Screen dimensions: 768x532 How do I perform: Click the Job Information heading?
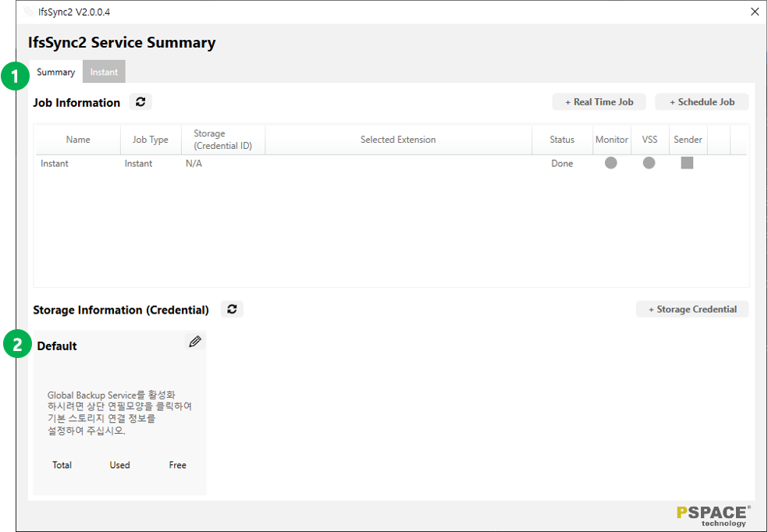click(76, 103)
